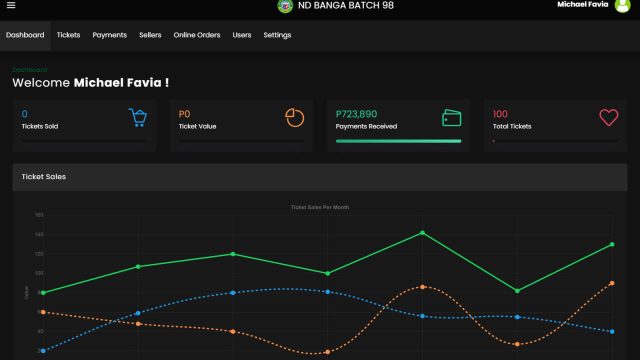Open the Payments tab
Screen dimensions: 640x360
(x=109, y=35)
